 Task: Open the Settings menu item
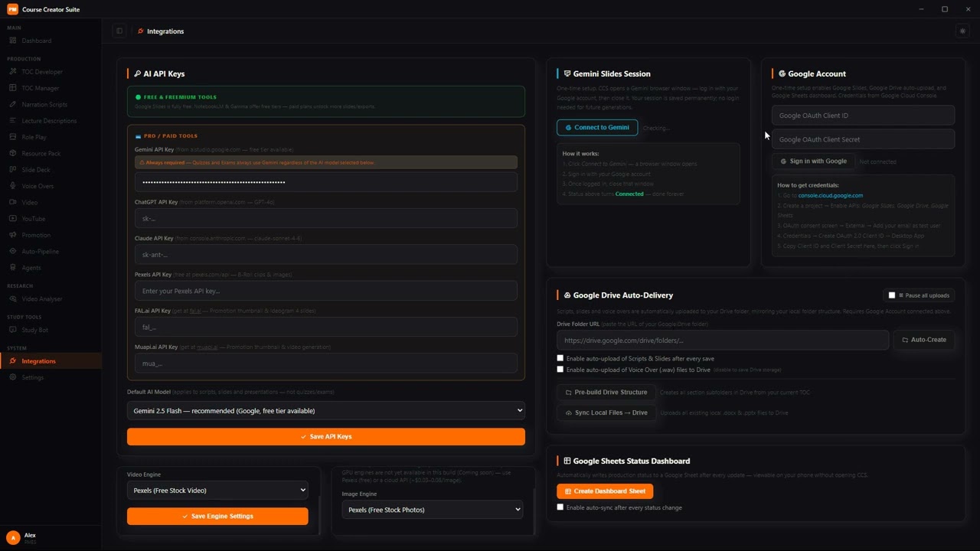[51, 377]
